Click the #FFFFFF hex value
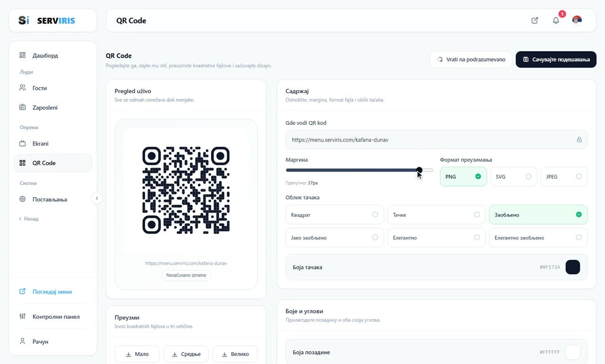This screenshot has height=364, width=605. (550, 352)
